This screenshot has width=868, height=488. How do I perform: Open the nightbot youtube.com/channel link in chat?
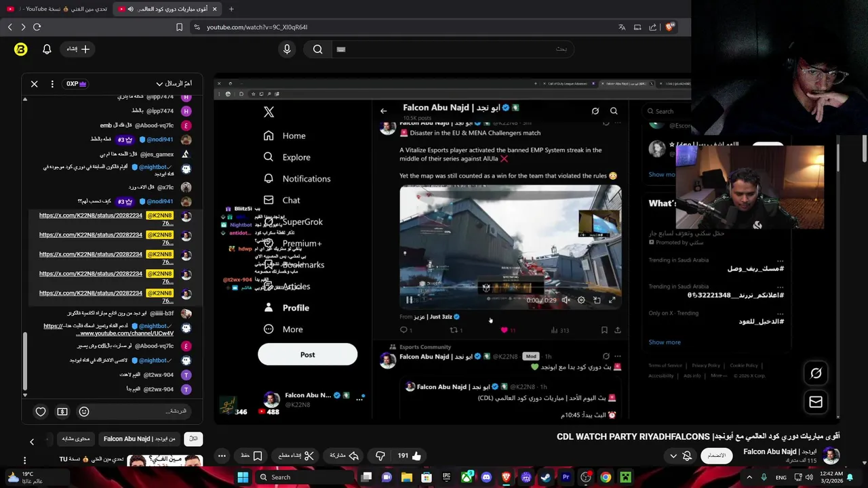[x=126, y=333]
